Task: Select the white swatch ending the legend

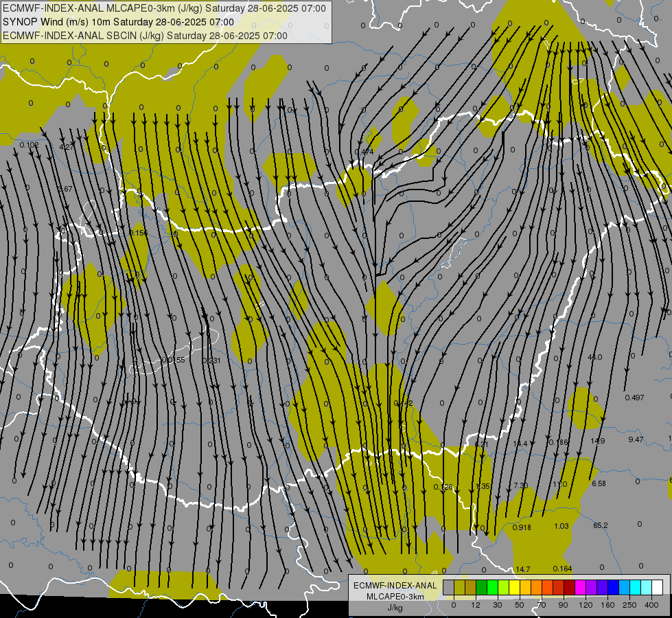Action: click(x=657, y=588)
